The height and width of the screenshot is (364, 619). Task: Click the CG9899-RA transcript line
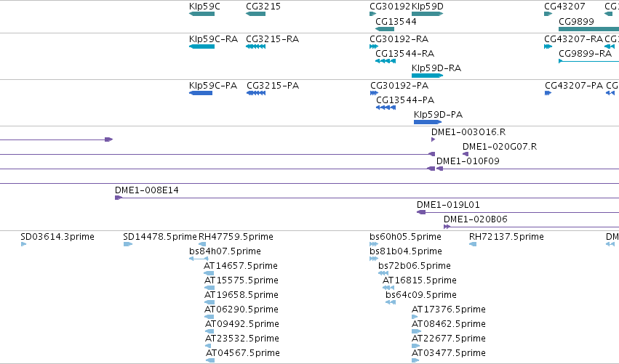(588, 61)
